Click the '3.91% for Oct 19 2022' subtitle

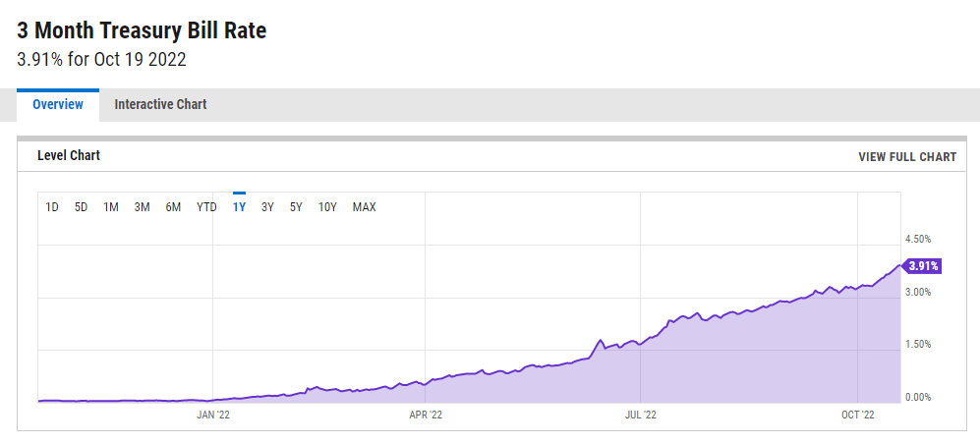[102, 59]
